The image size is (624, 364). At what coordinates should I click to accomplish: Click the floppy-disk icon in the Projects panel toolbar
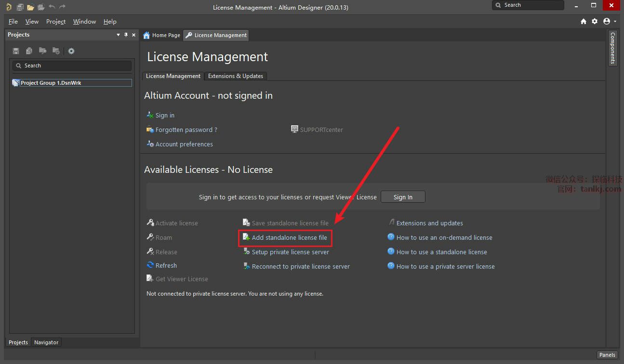(x=16, y=51)
